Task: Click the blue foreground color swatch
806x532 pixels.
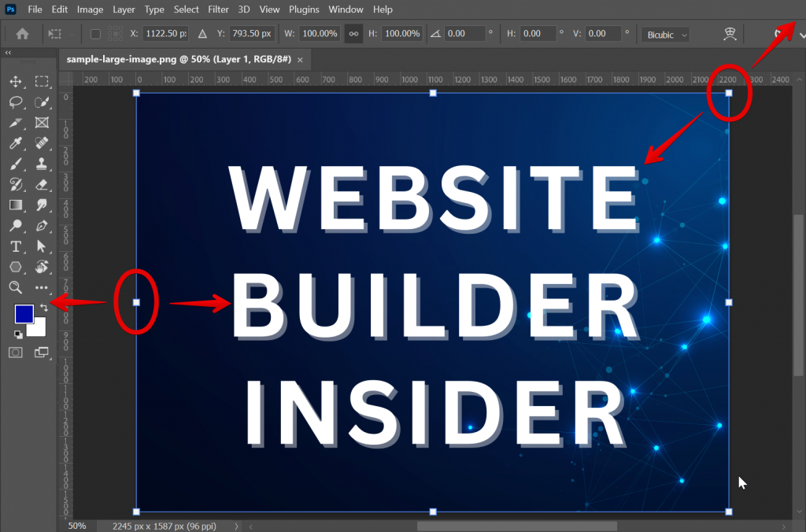Action: (26, 316)
